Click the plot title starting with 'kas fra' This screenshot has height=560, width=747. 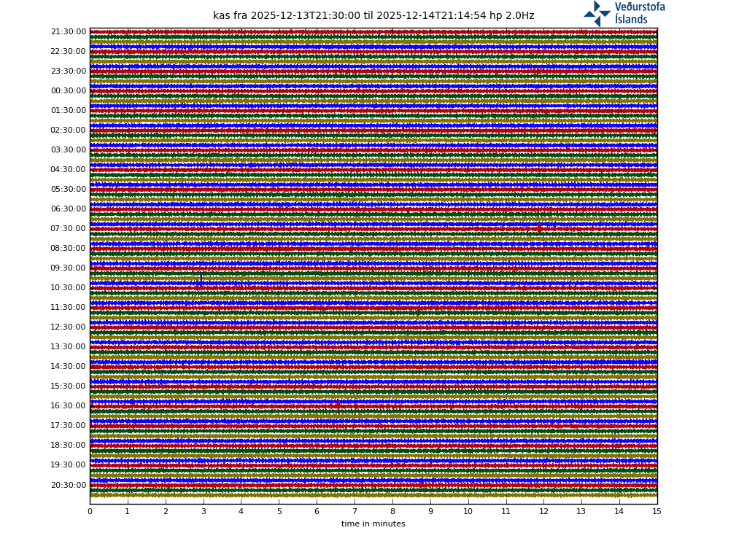(x=373, y=16)
